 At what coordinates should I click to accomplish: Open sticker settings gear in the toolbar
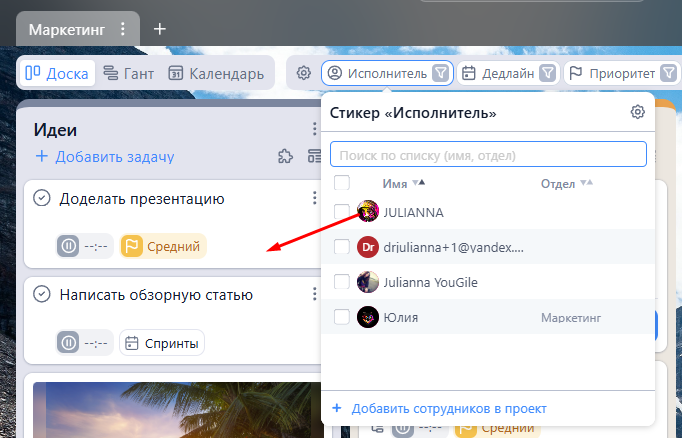304,73
